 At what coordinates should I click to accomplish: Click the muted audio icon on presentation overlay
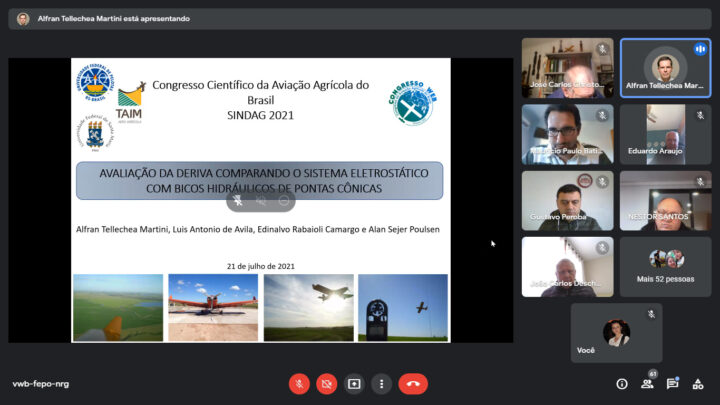click(261, 200)
